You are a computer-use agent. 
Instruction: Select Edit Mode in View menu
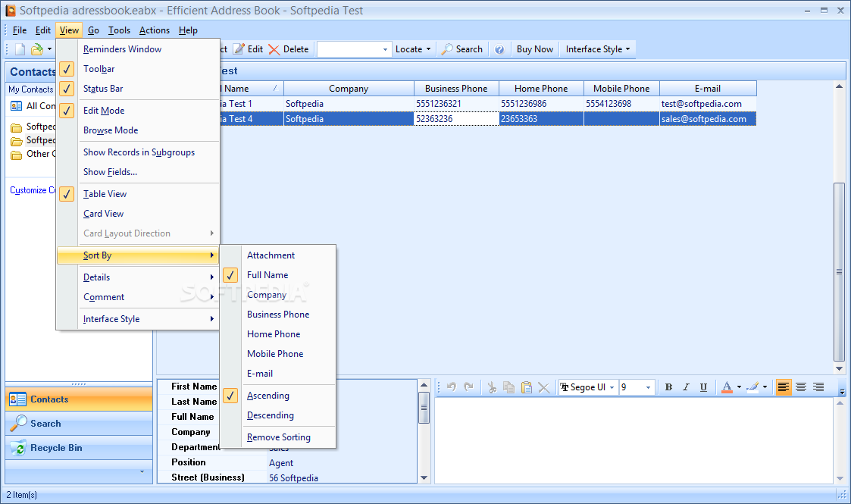pos(138,111)
